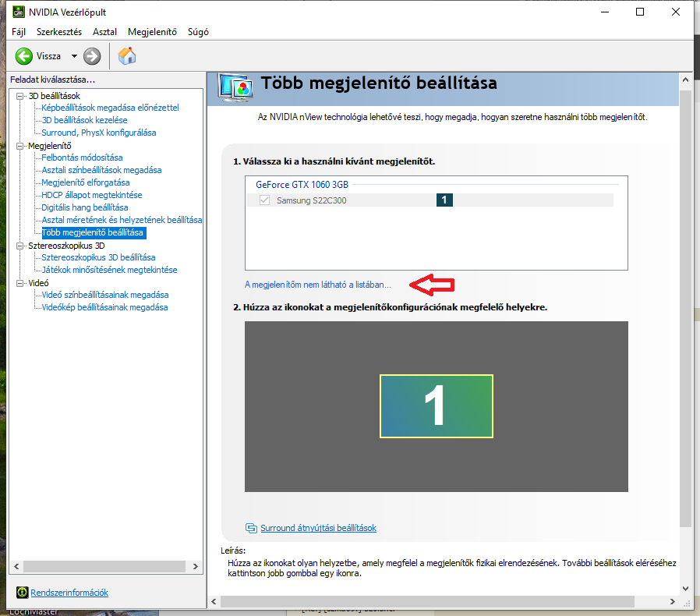This screenshot has height=616, width=700.
Task: Select 3D beállítások kezelése
Action: [84, 120]
